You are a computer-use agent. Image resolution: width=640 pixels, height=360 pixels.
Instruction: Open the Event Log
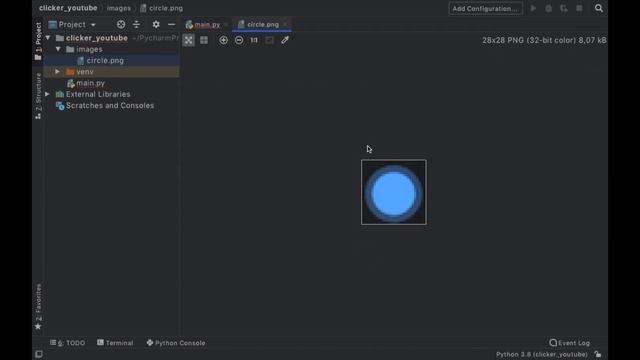[x=570, y=343]
